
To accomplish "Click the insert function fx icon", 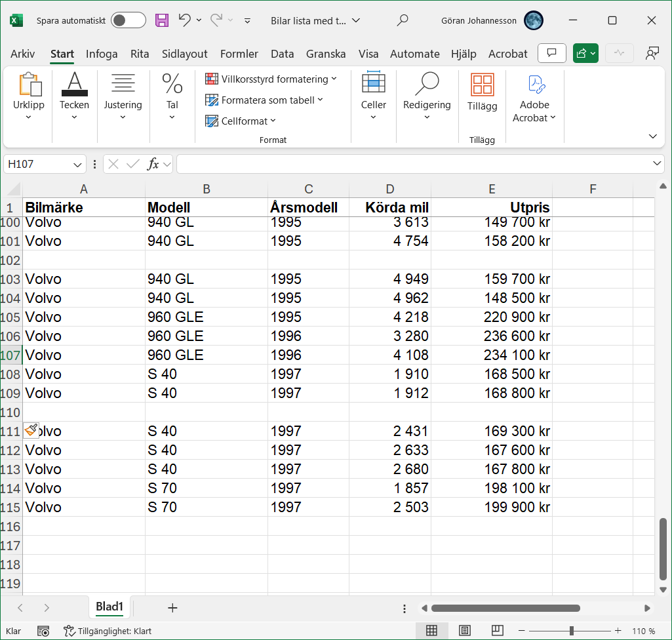I will 153,164.
